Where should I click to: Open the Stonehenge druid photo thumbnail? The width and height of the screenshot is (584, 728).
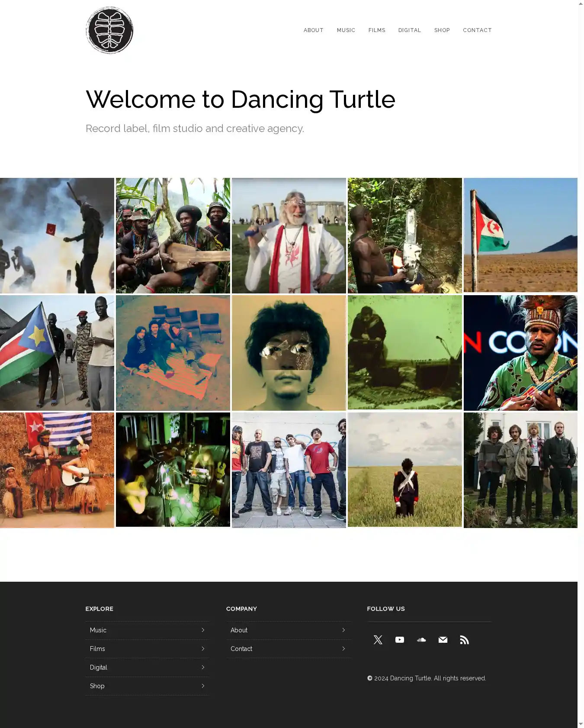289,235
